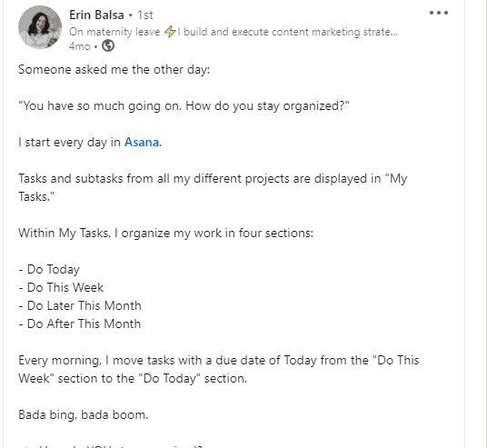
Task: Follow the blue Asana link
Action: [x=142, y=142]
